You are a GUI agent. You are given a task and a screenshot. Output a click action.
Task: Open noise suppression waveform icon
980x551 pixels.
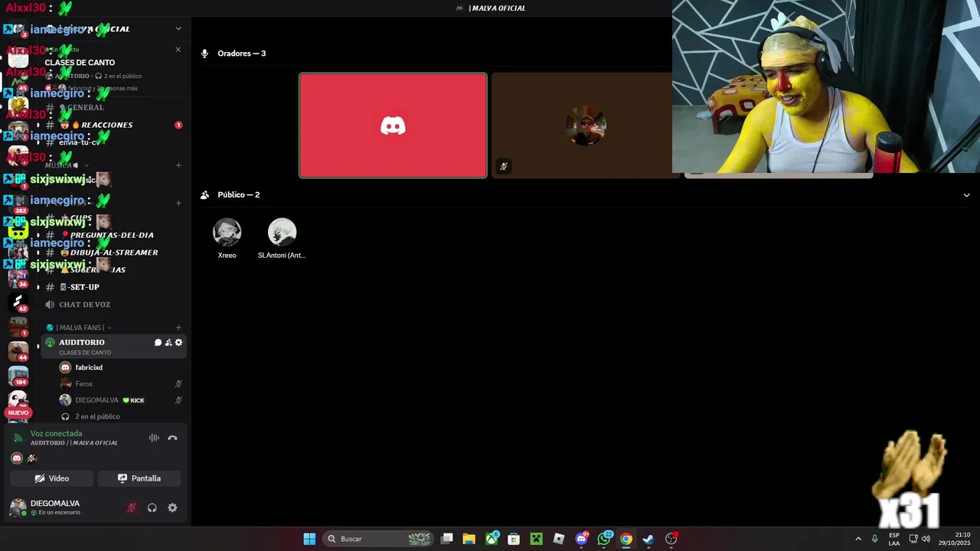click(154, 438)
